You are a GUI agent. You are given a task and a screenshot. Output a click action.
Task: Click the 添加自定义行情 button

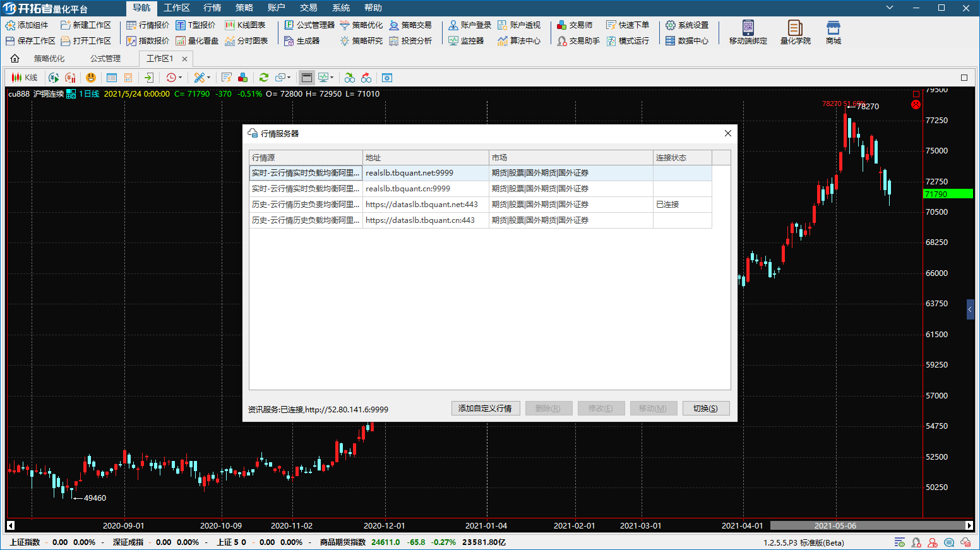[x=486, y=409]
